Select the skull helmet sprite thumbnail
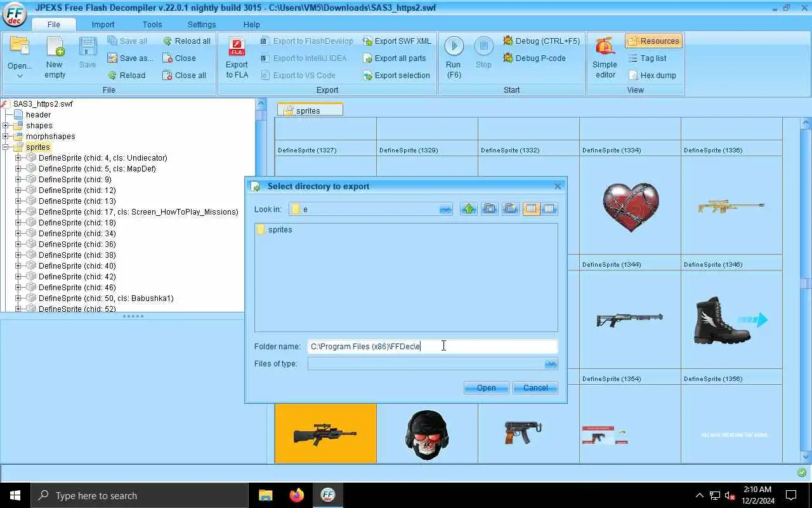Image resolution: width=812 pixels, height=508 pixels. (427, 434)
